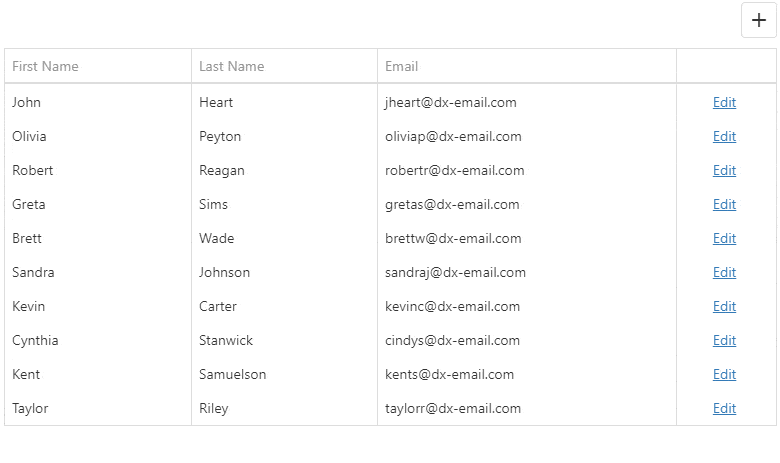Open Edit for Olivia Peyton

point(724,136)
